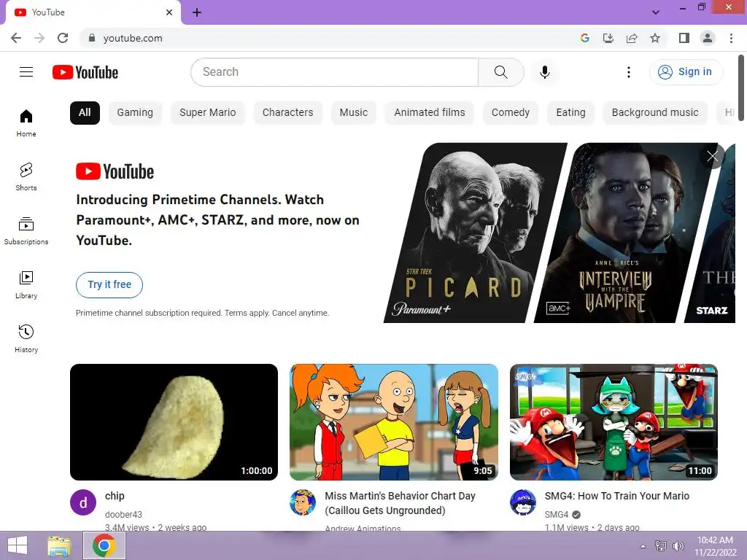Click the search magnifier button
Screen dimensions: 747x560
(x=500, y=72)
